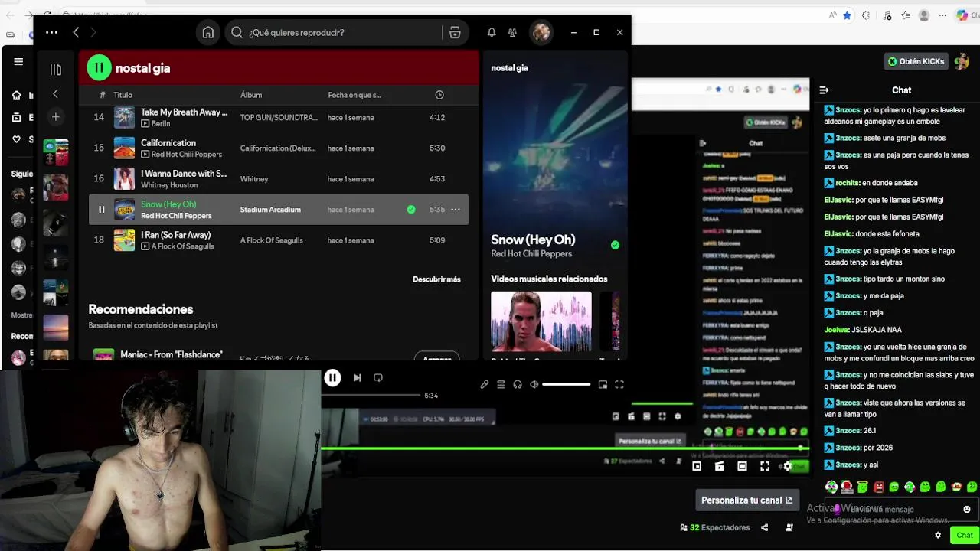Select track Californication
This screenshot has width=980, height=551.
[168, 142]
